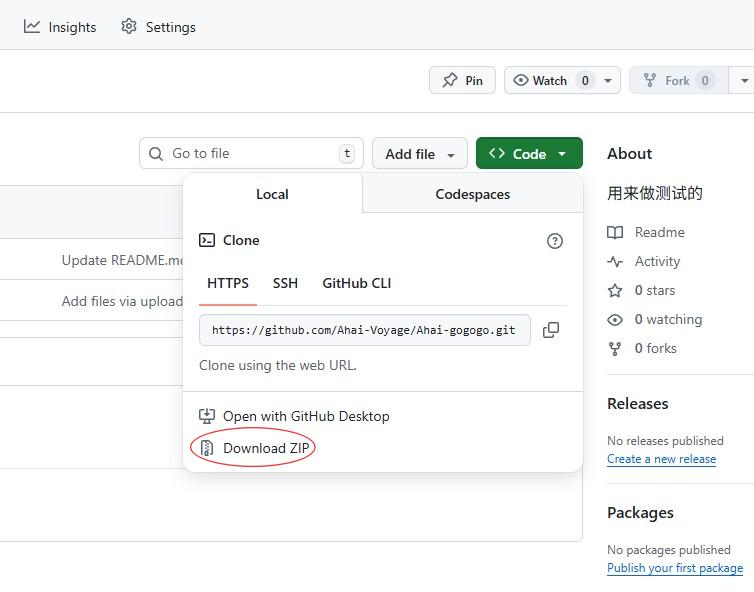This screenshot has height=592, width=754.
Task: Click the star icon in About
Action: (615, 290)
